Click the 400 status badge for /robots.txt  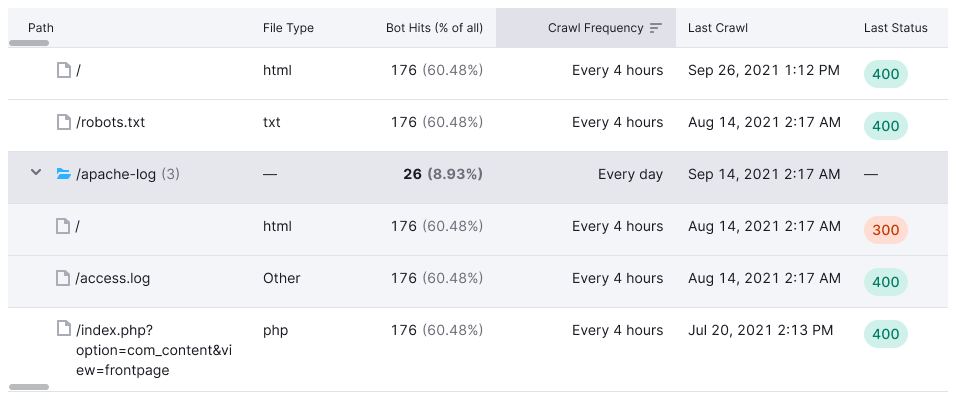point(886,126)
